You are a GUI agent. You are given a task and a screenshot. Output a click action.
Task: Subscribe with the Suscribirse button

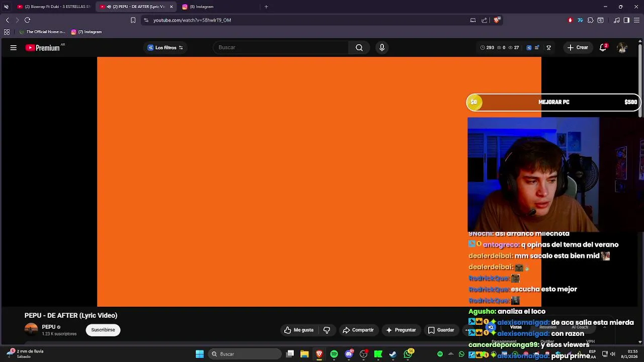click(103, 330)
